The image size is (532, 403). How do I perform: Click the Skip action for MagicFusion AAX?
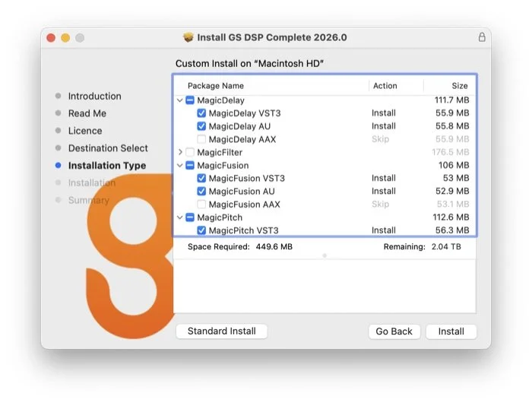tap(380, 205)
